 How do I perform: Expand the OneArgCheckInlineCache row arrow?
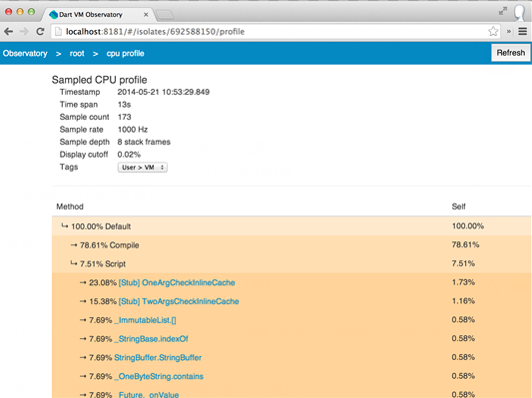pyautogui.click(x=83, y=282)
